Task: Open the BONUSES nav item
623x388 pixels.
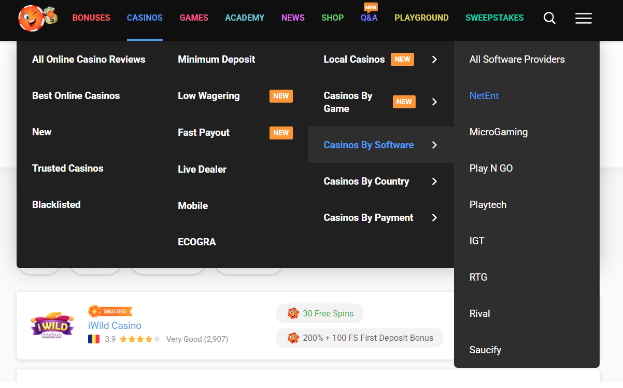Action: [x=91, y=18]
